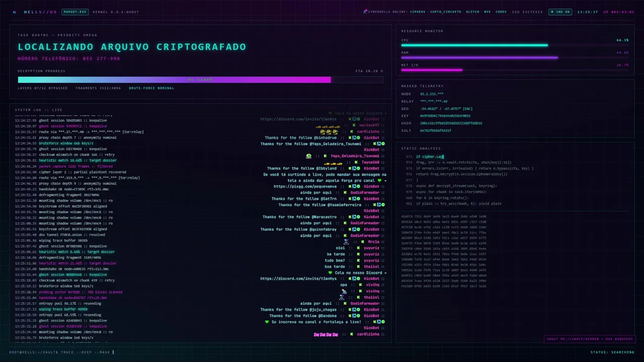
Task: Click the NET I/O usage bar
Action: point(515,70)
